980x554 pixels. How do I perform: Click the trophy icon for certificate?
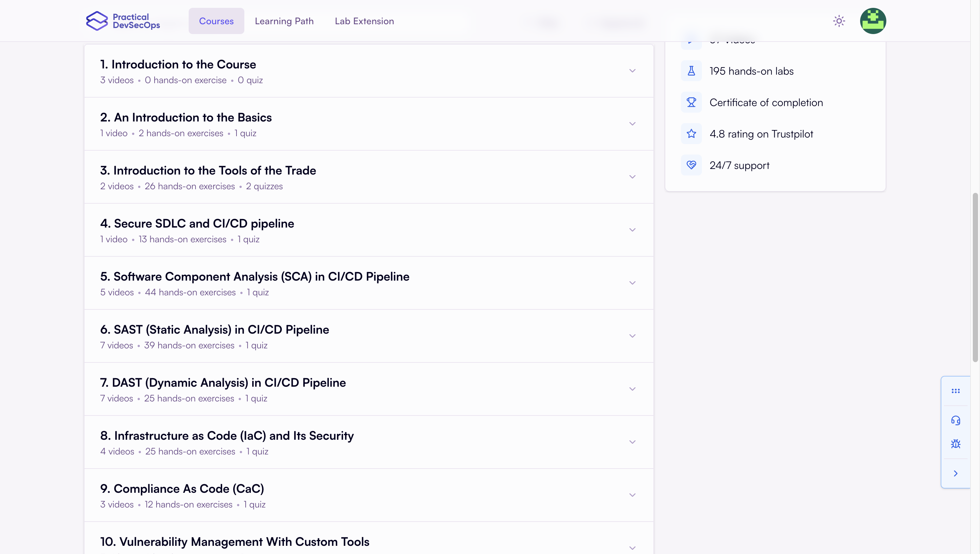[691, 102]
